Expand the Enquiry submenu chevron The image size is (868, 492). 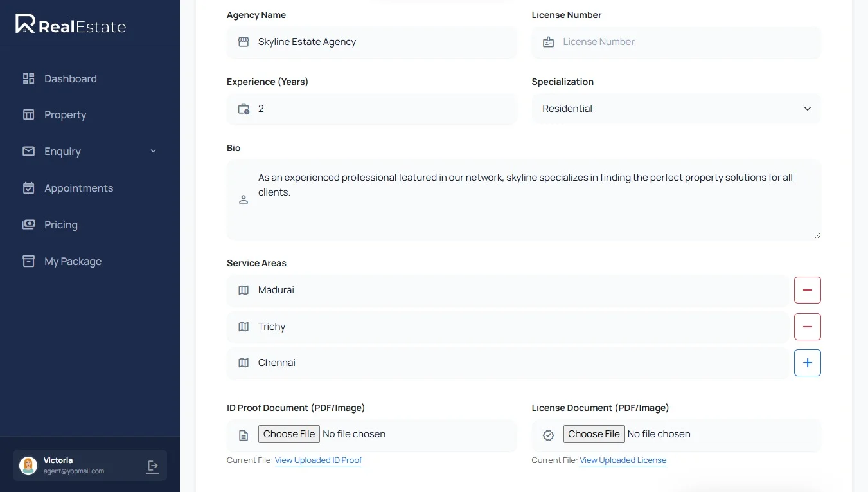pos(153,151)
